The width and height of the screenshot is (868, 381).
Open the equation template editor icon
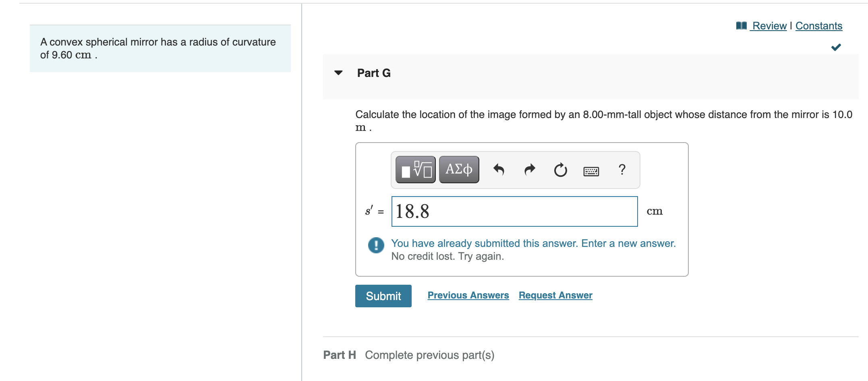[x=414, y=170]
